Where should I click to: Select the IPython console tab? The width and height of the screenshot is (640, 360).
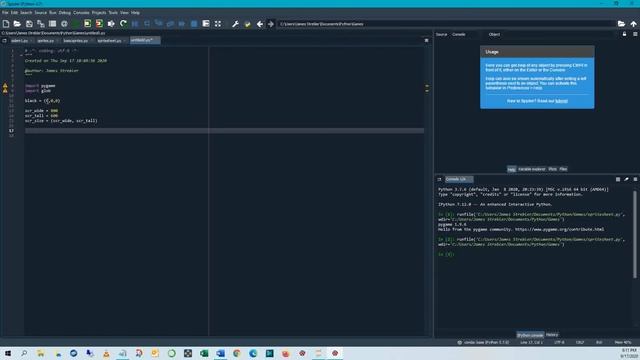[x=530, y=335]
